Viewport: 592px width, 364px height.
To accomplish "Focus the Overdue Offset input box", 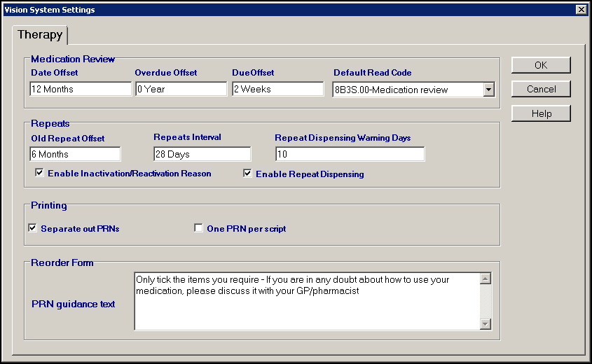I will [x=181, y=90].
